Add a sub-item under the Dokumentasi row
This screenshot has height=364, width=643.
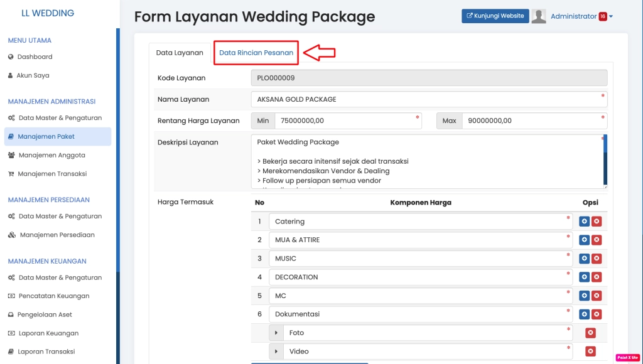(584, 314)
